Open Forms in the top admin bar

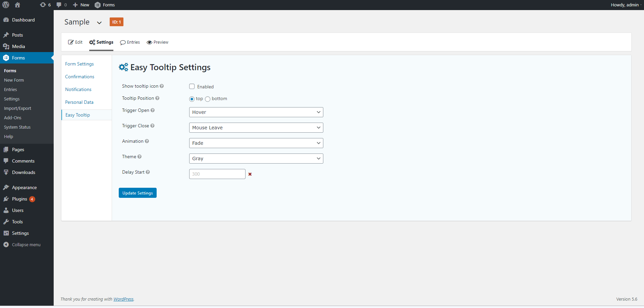[x=105, y=5]
